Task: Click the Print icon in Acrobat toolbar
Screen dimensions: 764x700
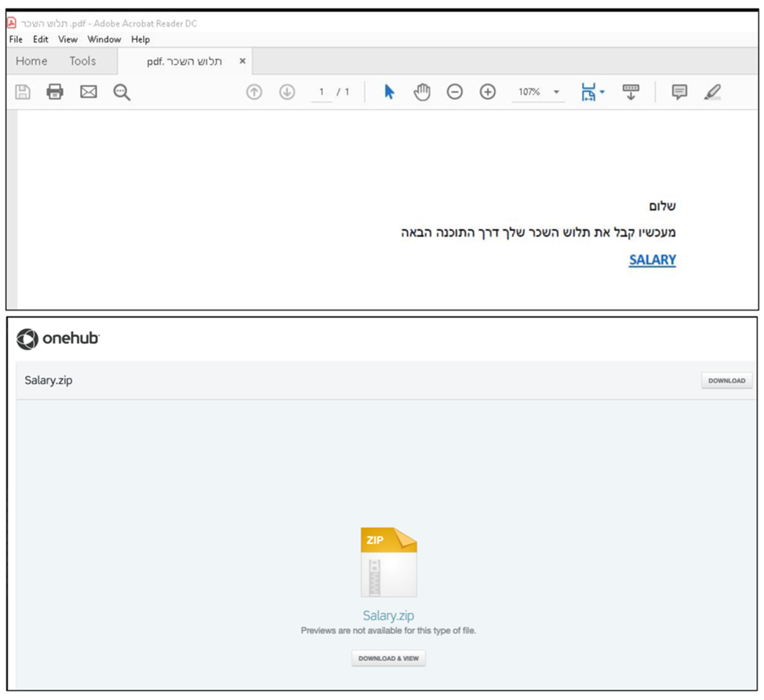Action: [x=55, y=92]
